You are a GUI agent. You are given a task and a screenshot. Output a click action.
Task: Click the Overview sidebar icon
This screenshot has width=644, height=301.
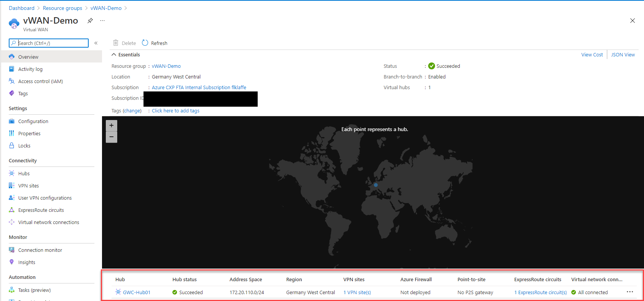click(12, 57)
